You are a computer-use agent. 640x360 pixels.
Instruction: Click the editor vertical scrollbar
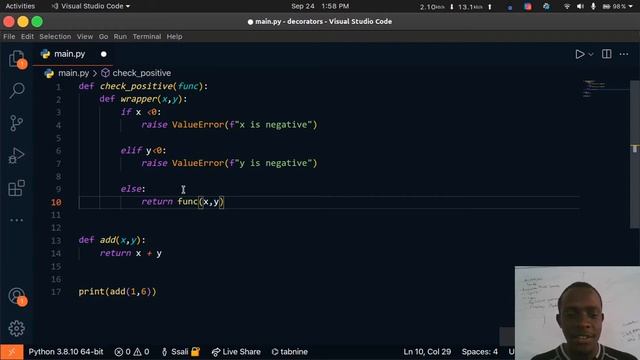pyautogui.click(x=635, y=154)
